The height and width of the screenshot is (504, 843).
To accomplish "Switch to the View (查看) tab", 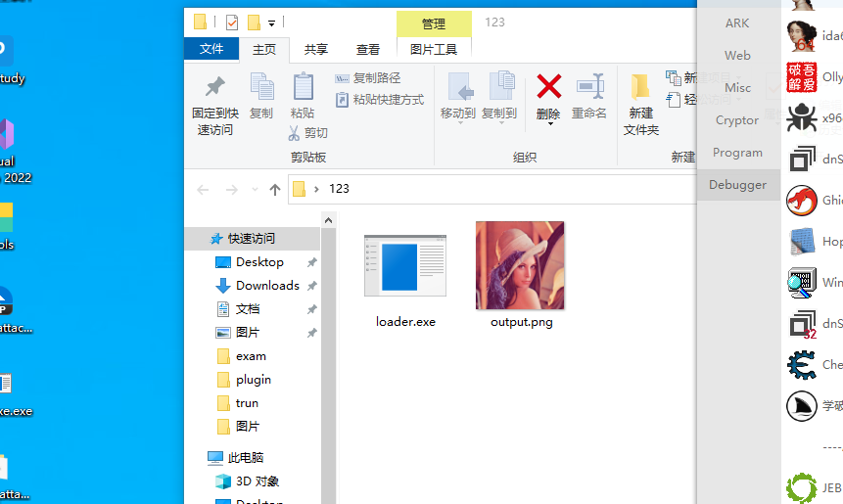I will pyautogui.click(x=368, y=50).
